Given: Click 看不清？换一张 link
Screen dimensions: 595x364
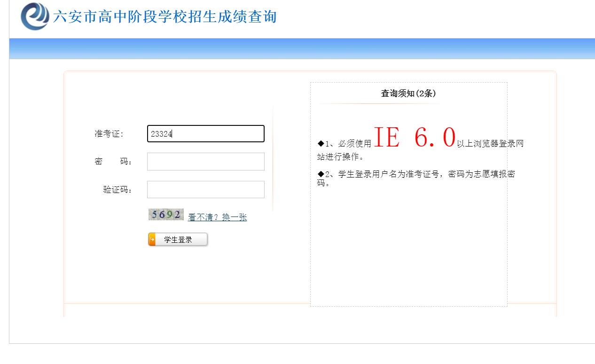Looking at the screenshot, I should (x=217, y=217).
